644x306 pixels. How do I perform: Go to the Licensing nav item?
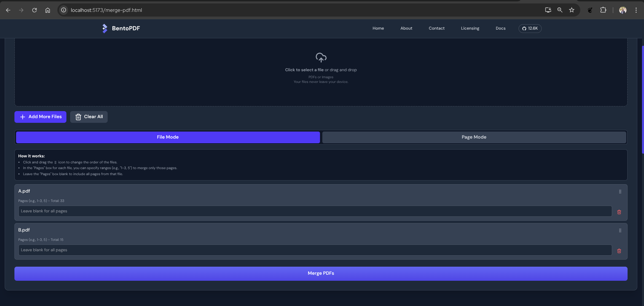[470, 28]
